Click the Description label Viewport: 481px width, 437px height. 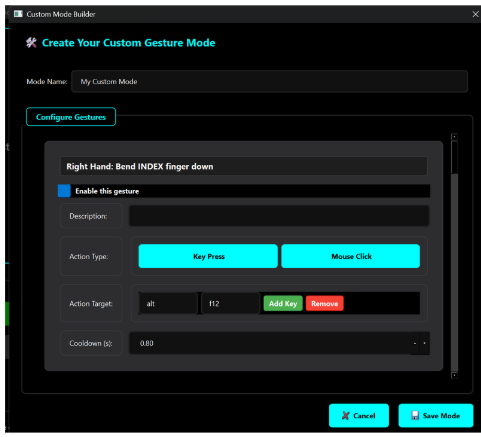coord(88,216)
